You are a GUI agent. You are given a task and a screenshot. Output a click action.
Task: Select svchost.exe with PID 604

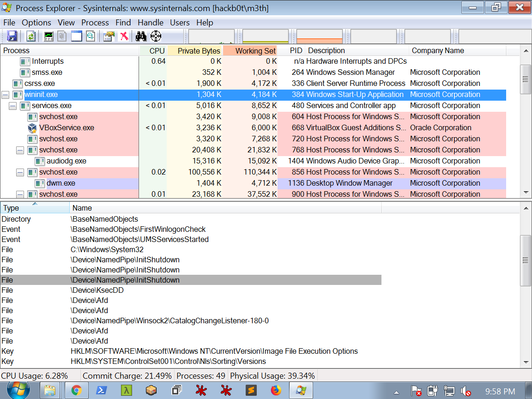[x=253, y=117]
